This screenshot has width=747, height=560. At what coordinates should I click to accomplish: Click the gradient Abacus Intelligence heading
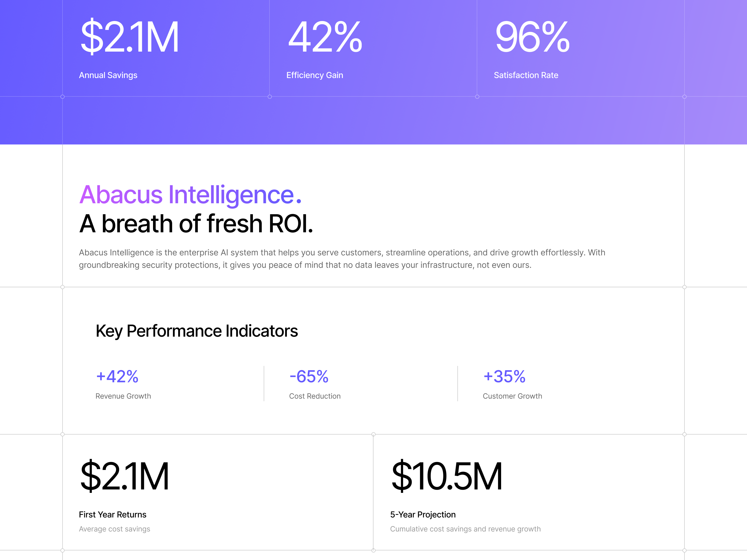[x=190, y=195]
